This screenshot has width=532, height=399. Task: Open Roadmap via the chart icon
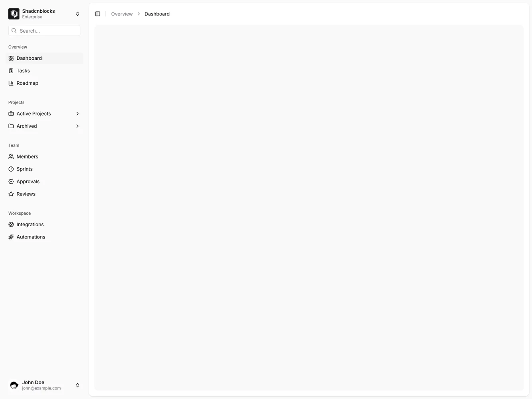pyautogui.click(x=11, y=83)
